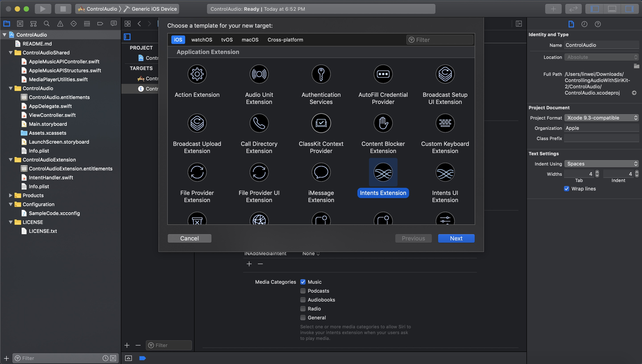The height and width of the screenshot is (364, 642).
Task: Toggle the bottom Debug area panel button
Action: click(x=612, y=9)
